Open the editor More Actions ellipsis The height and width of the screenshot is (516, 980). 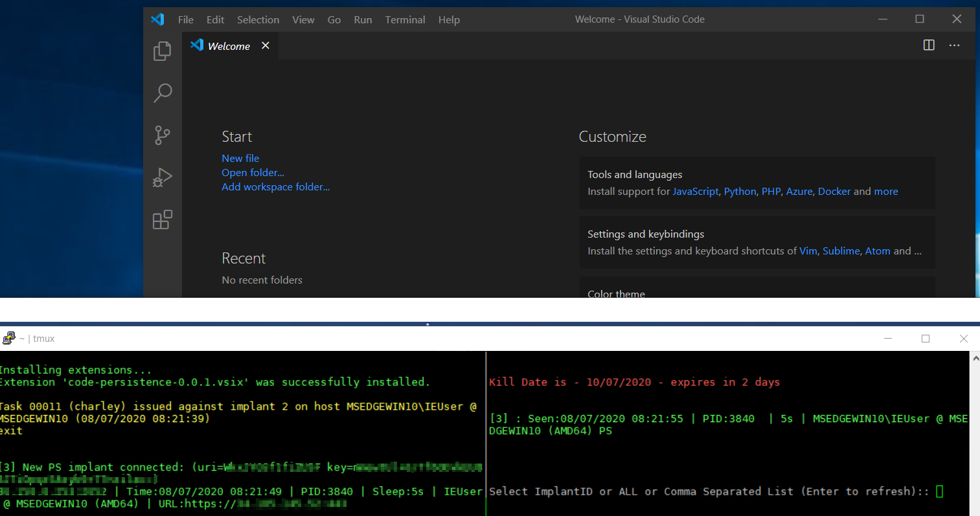point(954,45)
